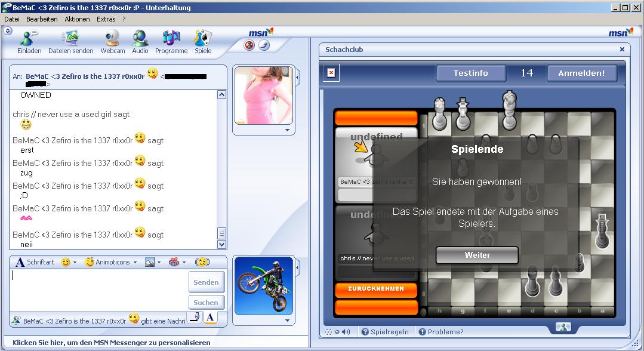Click the paintbrush color scheme icon
The image size is (644, 351).
click(264, 45)
